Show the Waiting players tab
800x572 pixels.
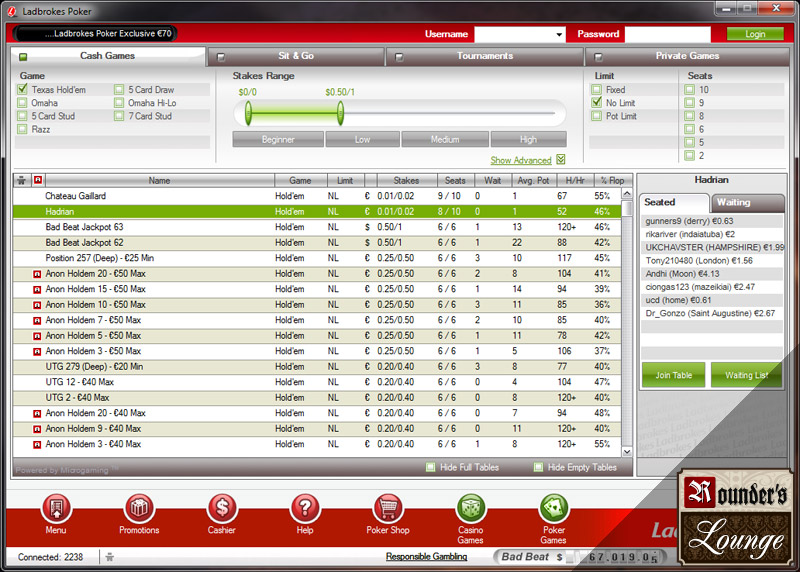747,203
